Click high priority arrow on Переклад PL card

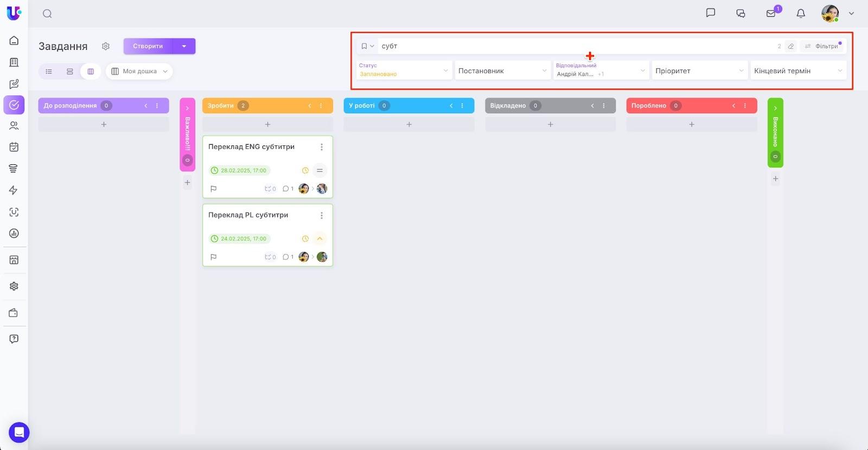[x=320, y=239]
